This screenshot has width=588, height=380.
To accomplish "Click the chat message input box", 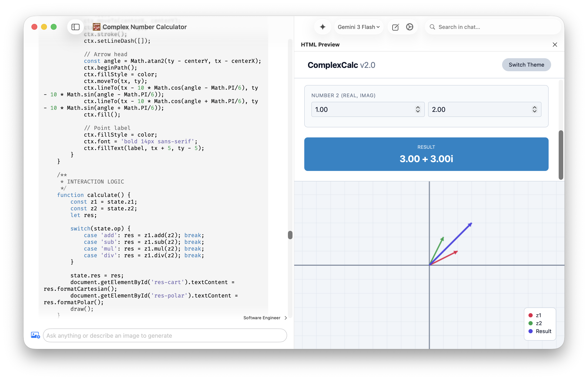I will [x=165, y=335].
